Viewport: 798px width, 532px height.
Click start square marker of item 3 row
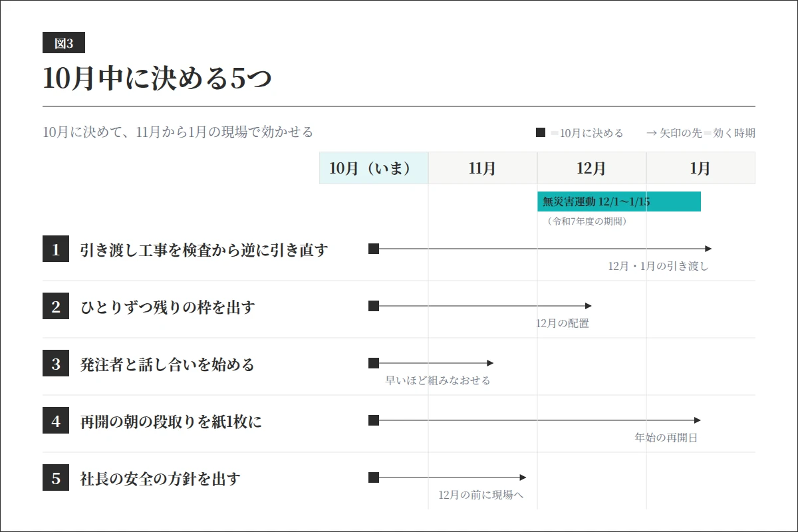pyautogui.click(x=374, y=363)
